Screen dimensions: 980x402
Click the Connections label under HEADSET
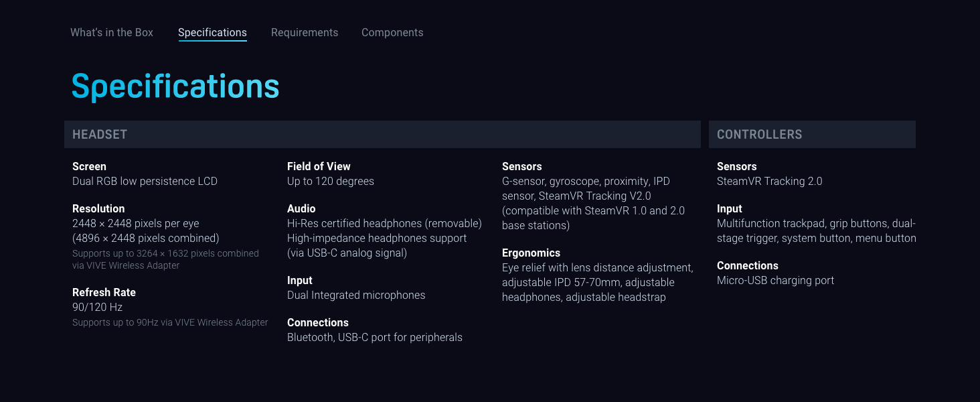point(318,322)
